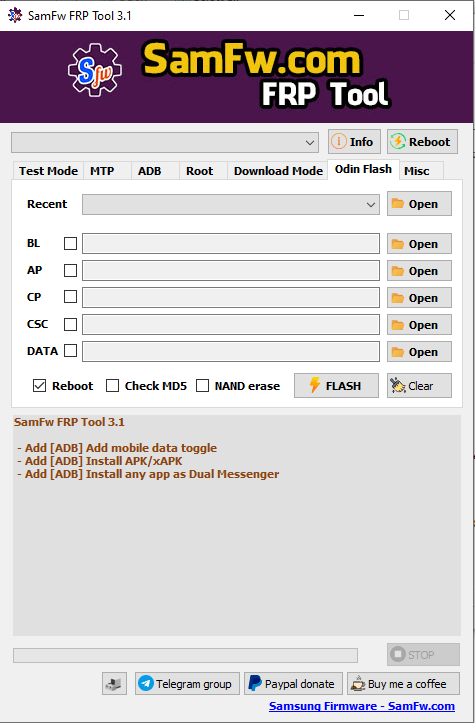Enable the DATA checkbox

[x=70, y=351]
